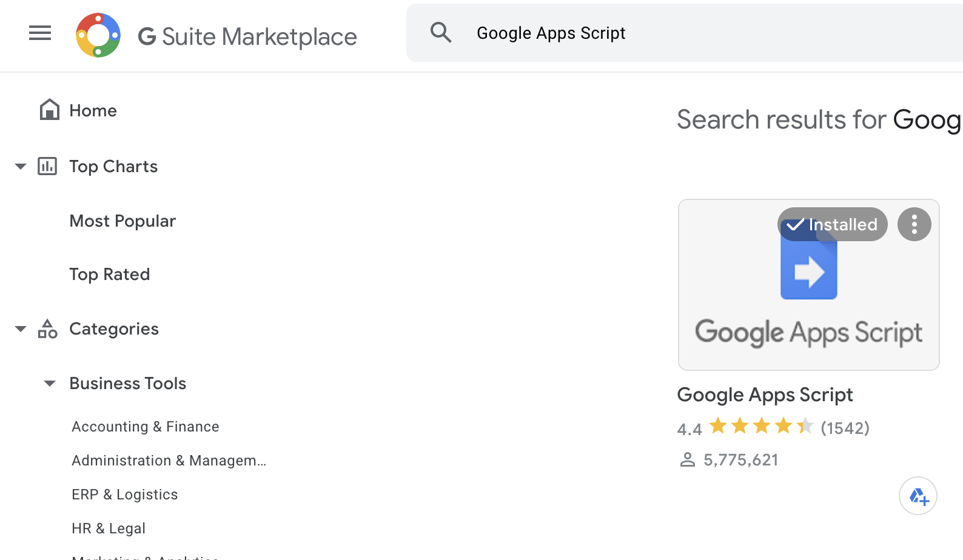Go to Home in sidebar

tap(93, 110)
